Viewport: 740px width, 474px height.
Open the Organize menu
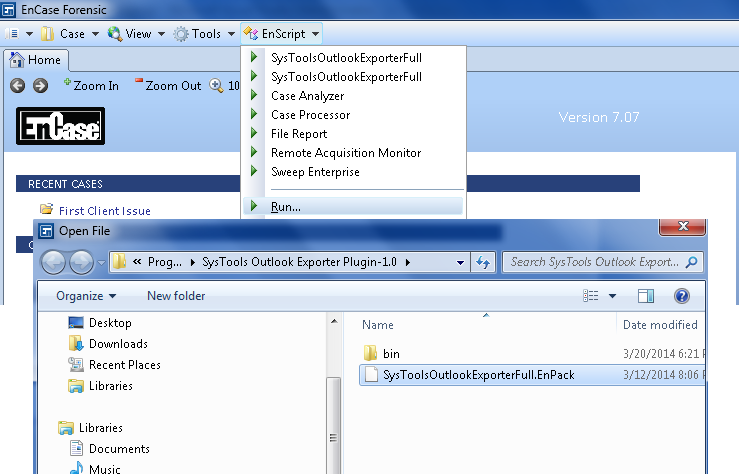(x=86, y=296)
